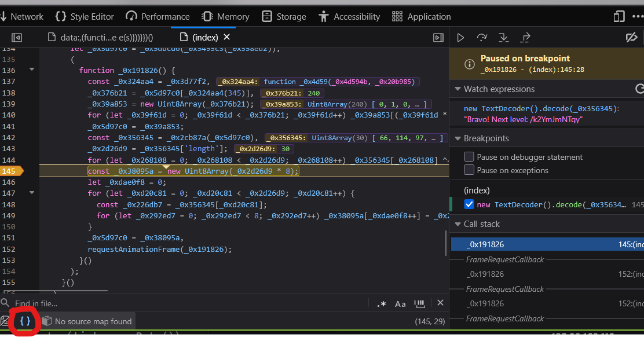Click the watch expression TextDecoder().decode entry
Image resolution: width=644 pixels, height=337 pixels.
point(541,108)
